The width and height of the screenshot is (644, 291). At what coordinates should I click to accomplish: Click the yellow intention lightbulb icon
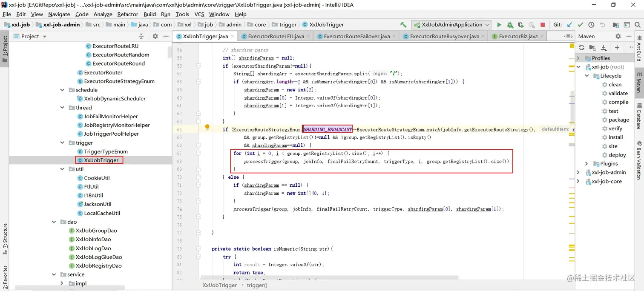point(207,128)
